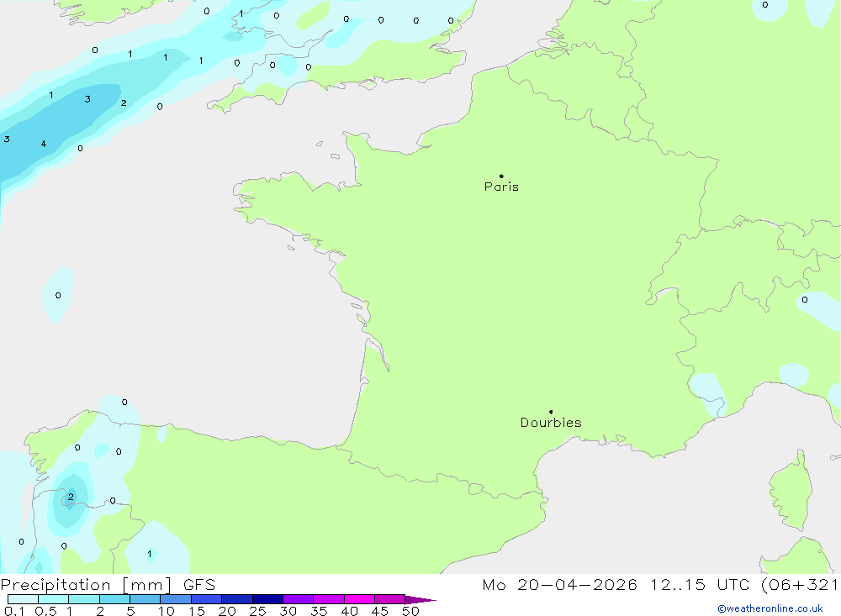Click the Dourbies town label
Viewport: 841px width, 616px height.
551,423
